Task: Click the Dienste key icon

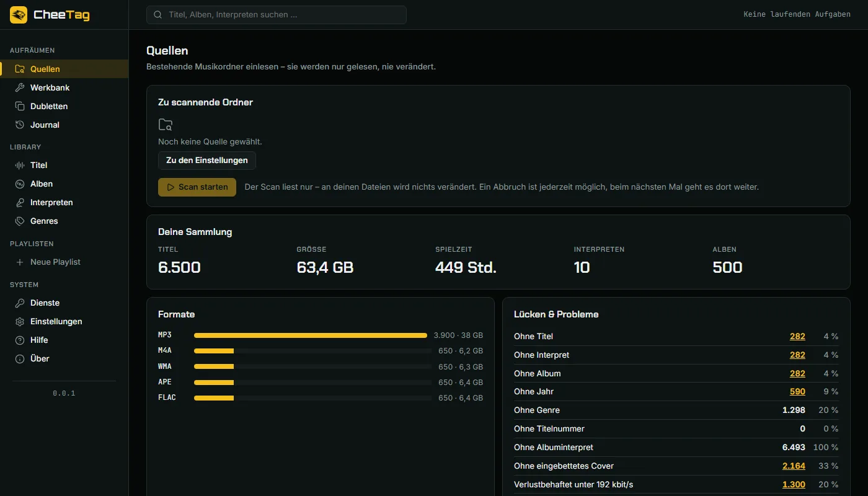Action: click(x=20, y=303)
